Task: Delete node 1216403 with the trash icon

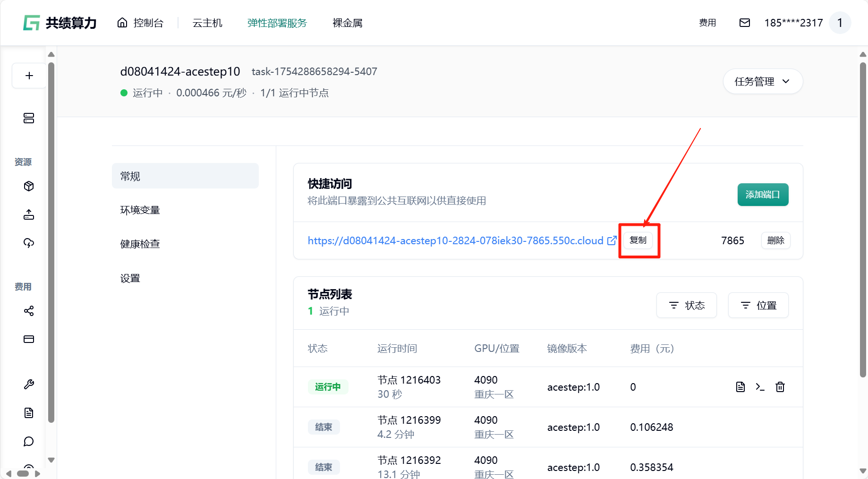Action: click(x=780, y=387)
